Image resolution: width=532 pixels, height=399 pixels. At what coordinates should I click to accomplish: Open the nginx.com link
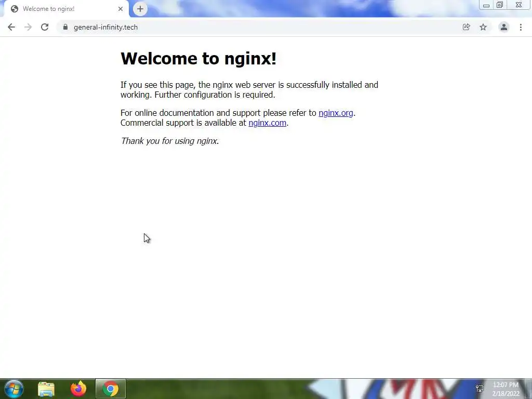tap(268, 123)
